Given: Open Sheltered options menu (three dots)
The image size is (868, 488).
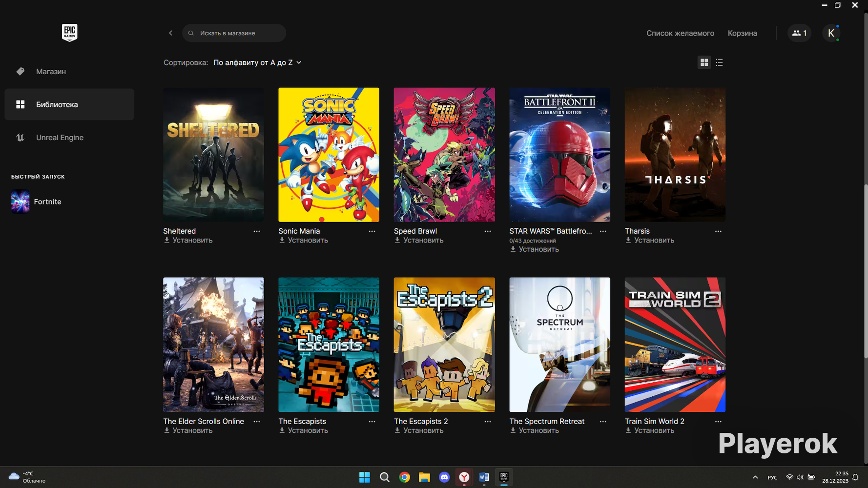Looking at the screenshot, I should (x=257, y=231).
